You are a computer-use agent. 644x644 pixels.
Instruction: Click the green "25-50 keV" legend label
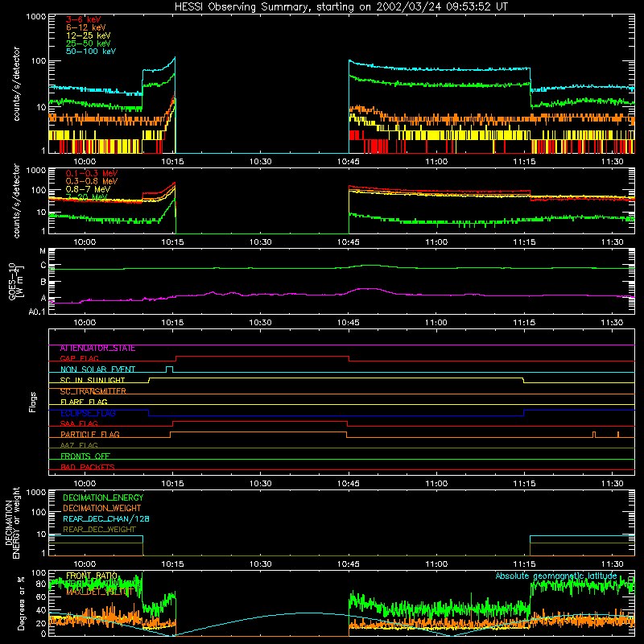point(89,43)
